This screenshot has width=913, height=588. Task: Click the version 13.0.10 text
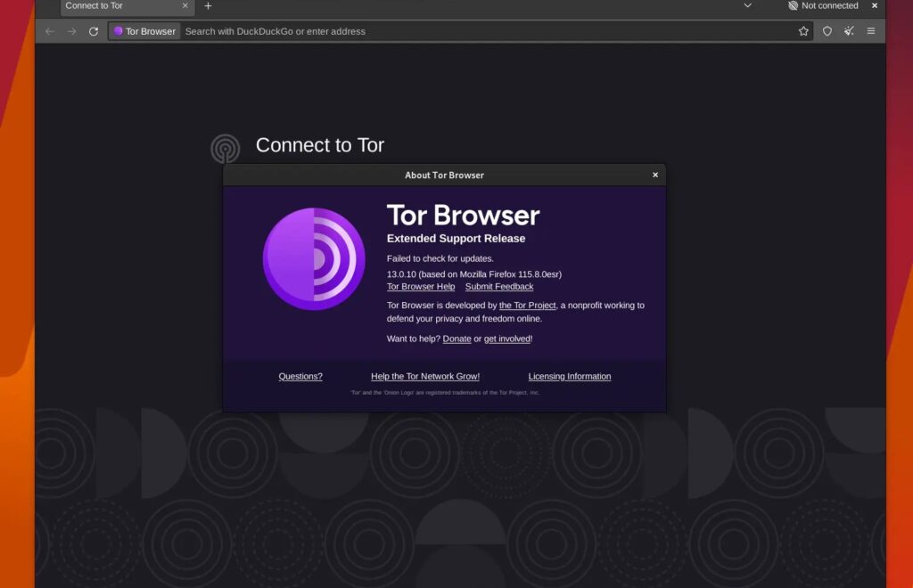(474, 274)
